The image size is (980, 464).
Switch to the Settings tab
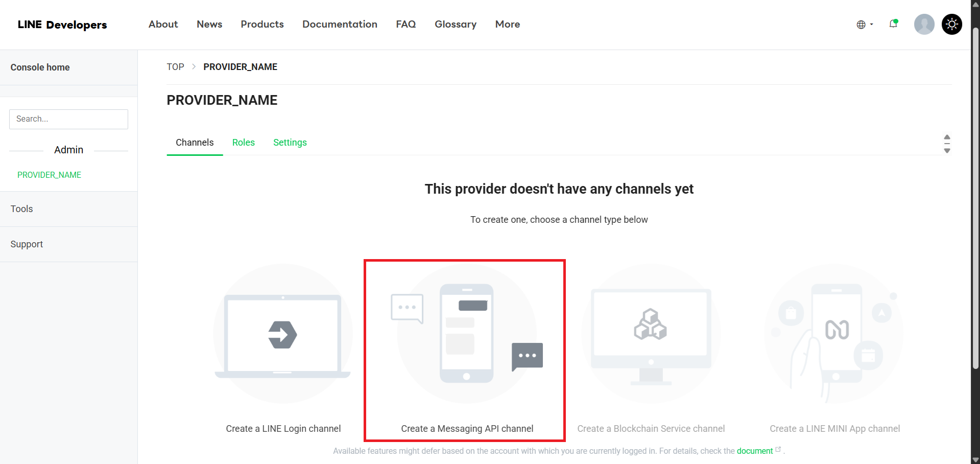(290, 143)
